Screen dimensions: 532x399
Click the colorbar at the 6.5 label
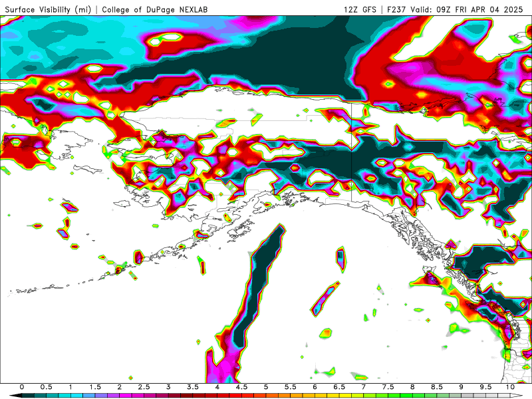point(339,387)
